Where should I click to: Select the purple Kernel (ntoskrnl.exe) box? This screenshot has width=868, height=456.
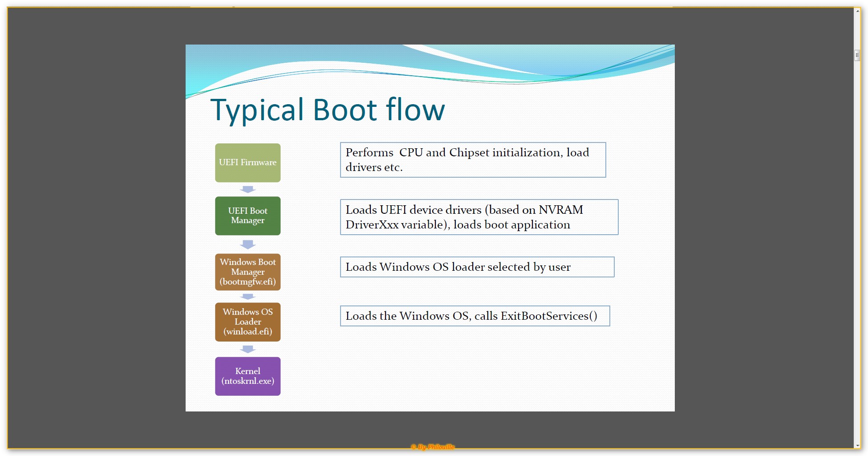pos(247,376)
